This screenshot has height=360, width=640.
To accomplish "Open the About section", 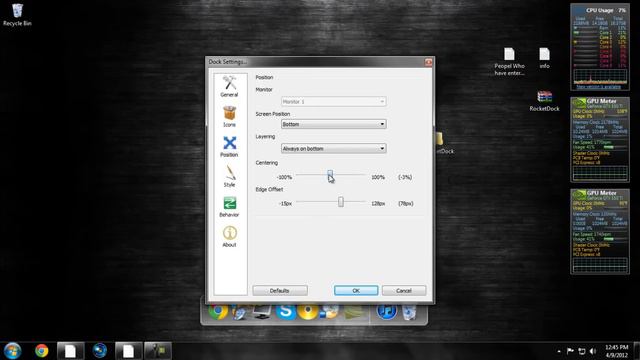I will [229, 237].
